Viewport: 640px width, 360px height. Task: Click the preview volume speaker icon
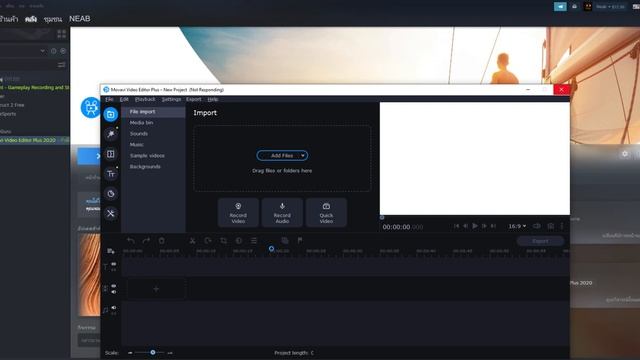pyautogui.click(x=537, y=226)
